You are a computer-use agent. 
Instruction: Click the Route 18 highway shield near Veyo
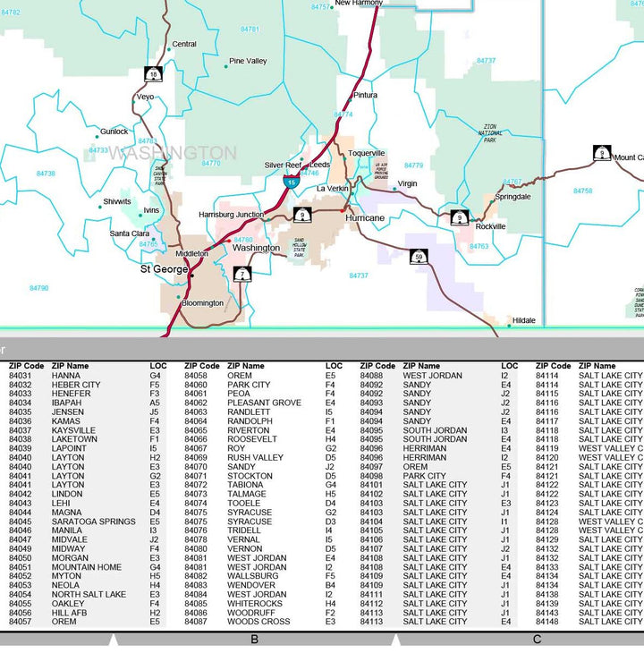(154, 74)
